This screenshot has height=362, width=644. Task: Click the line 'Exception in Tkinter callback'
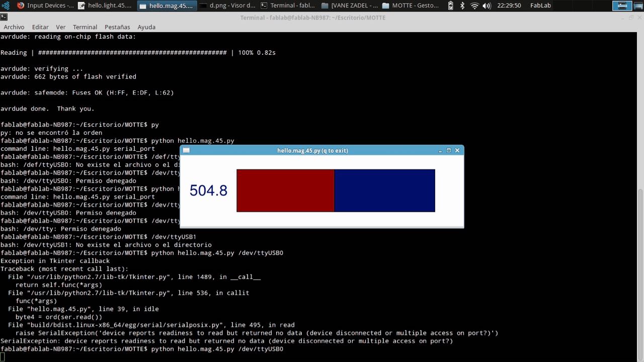click(55, 261)
